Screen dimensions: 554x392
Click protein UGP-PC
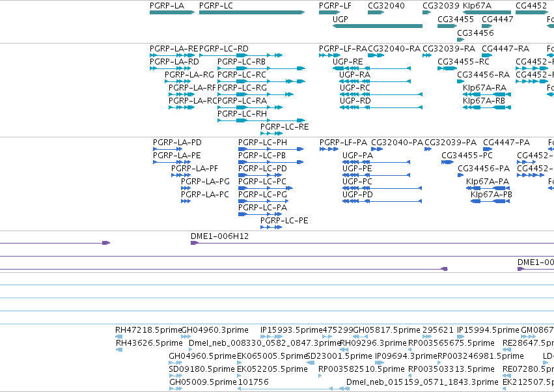coord(382,188)
